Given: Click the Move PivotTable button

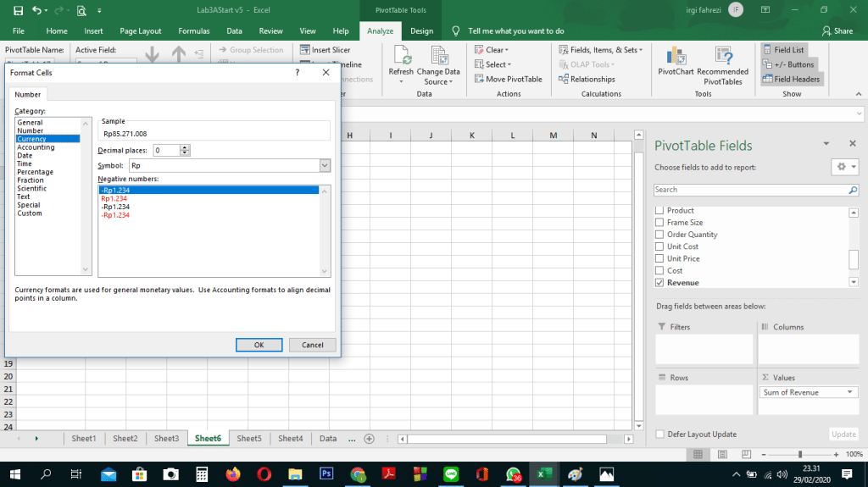Looking at the screenshot, I should [507, 80].
